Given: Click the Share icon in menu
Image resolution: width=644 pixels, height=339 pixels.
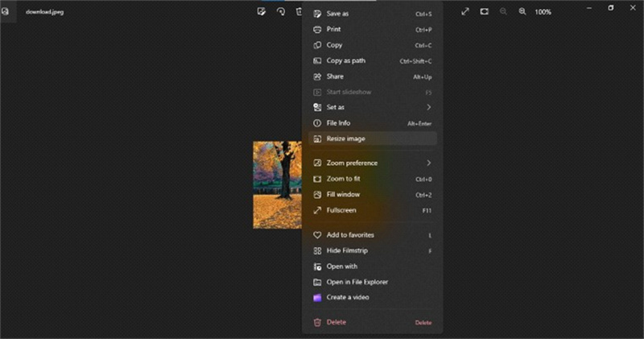Looking at the screenshot, I should click(317, 76).
